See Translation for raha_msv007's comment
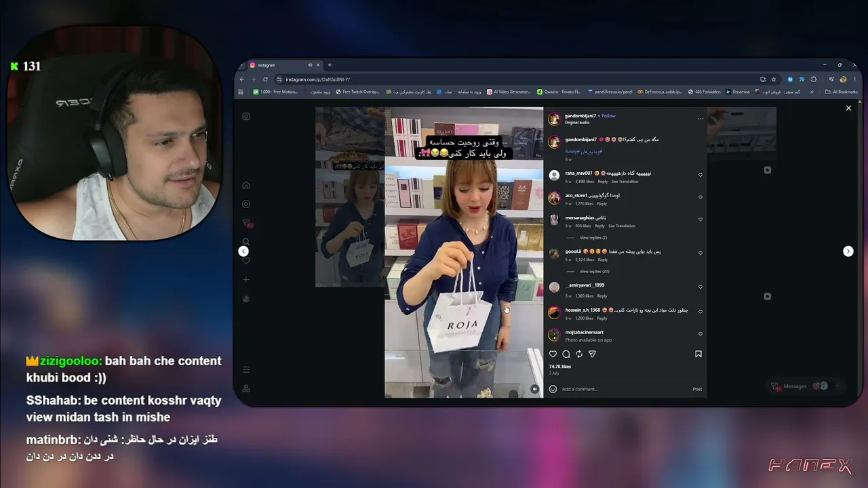 point(625,182)
